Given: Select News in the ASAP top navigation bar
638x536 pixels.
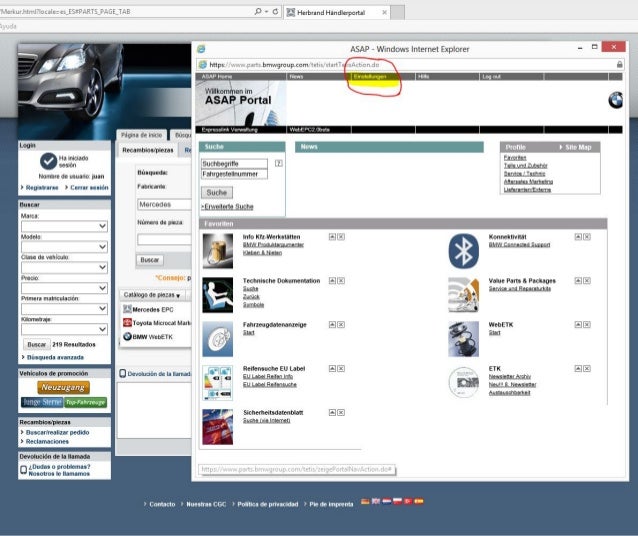Looking at the screenshot, I should point(296,77).
